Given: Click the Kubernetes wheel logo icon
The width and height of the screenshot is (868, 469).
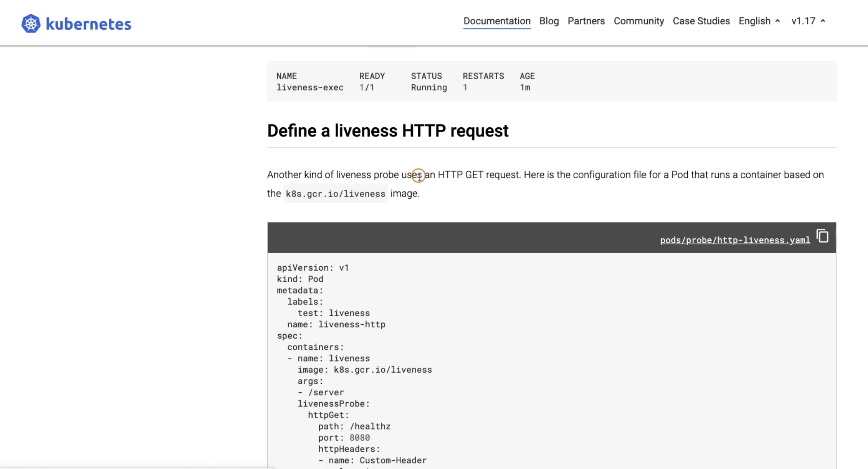Looking at the screenshot, I should (31, 23).
